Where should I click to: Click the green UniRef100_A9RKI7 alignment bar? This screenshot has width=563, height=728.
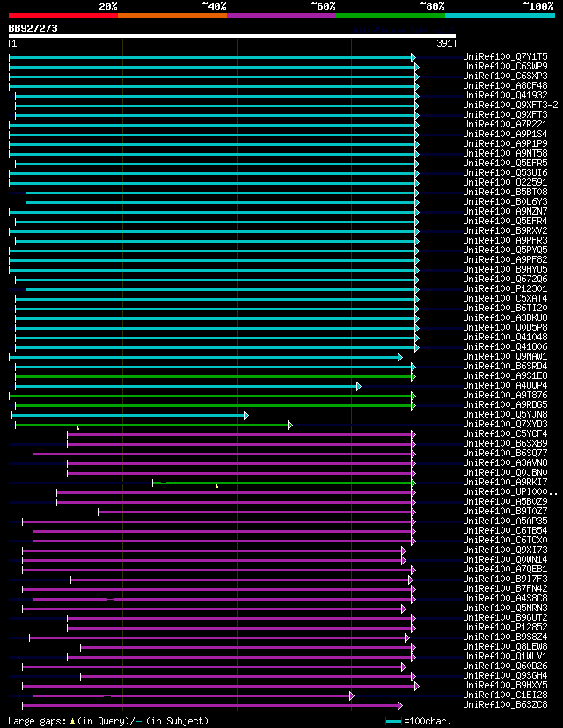pos(284,484)
